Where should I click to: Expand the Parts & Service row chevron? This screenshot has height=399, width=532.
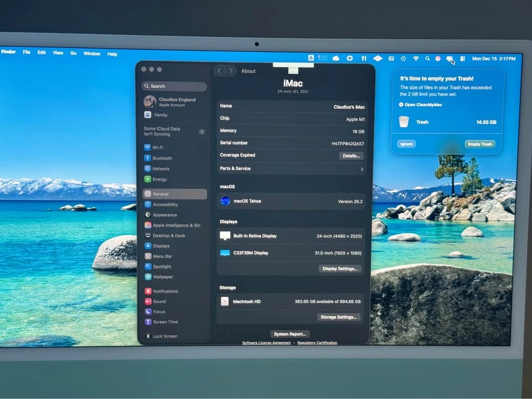coord(362,169)
